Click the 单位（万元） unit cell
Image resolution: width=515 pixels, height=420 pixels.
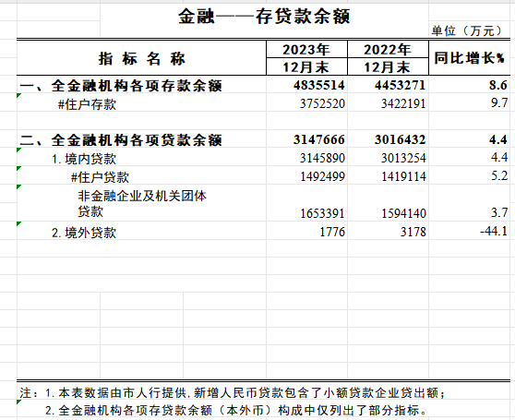[467, 30]
